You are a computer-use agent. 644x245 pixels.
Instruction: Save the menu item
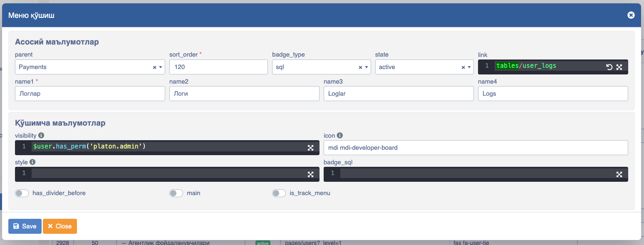coord(25,226)
